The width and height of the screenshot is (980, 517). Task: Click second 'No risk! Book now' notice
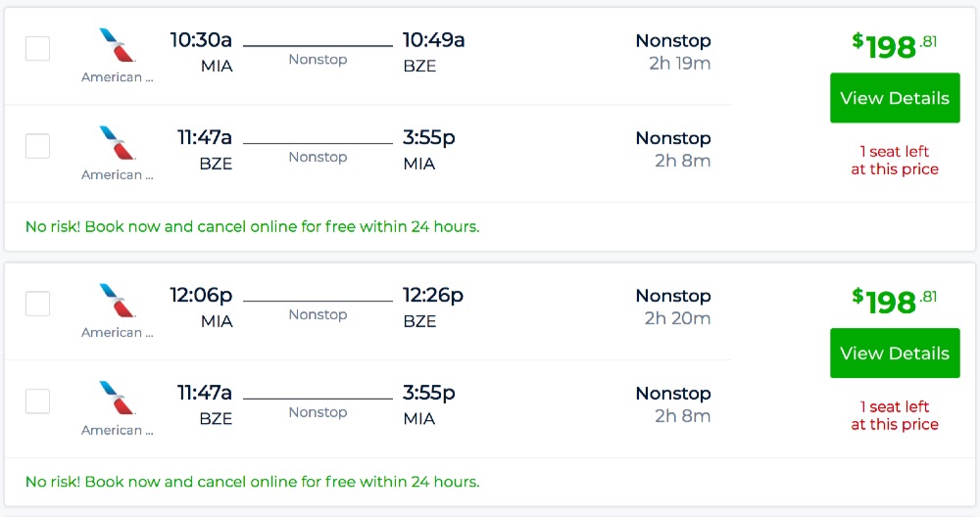(252, 482)
